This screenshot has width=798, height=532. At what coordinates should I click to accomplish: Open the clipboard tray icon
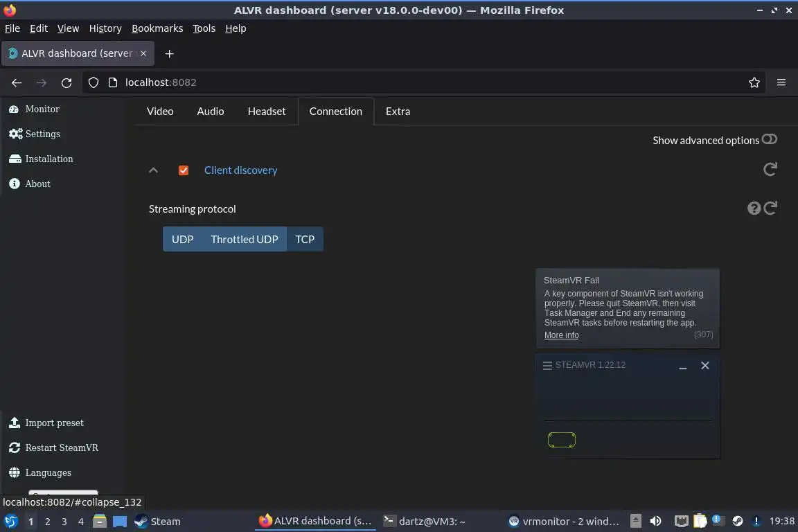700,521
